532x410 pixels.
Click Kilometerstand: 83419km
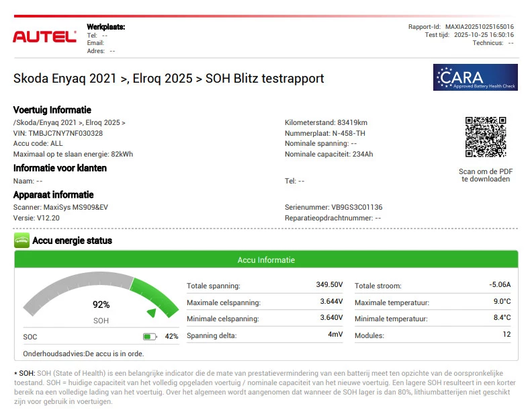pos(326,122)
